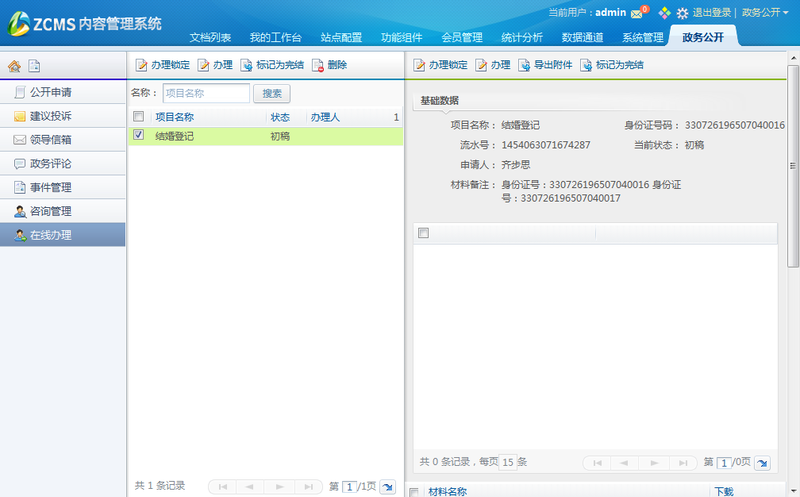Open the mail envelope notification icon

[x=637, y=13]
